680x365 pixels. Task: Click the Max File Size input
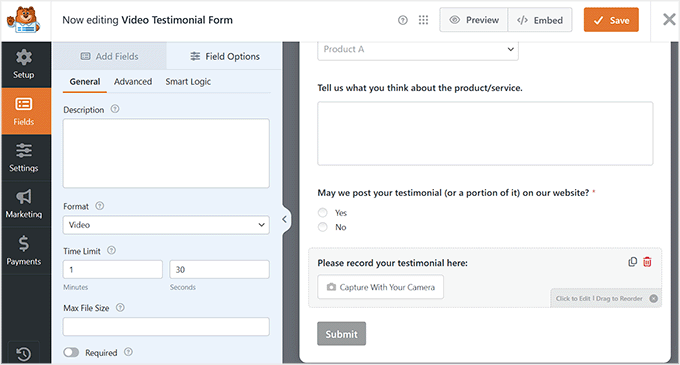[x=166, y=326]
